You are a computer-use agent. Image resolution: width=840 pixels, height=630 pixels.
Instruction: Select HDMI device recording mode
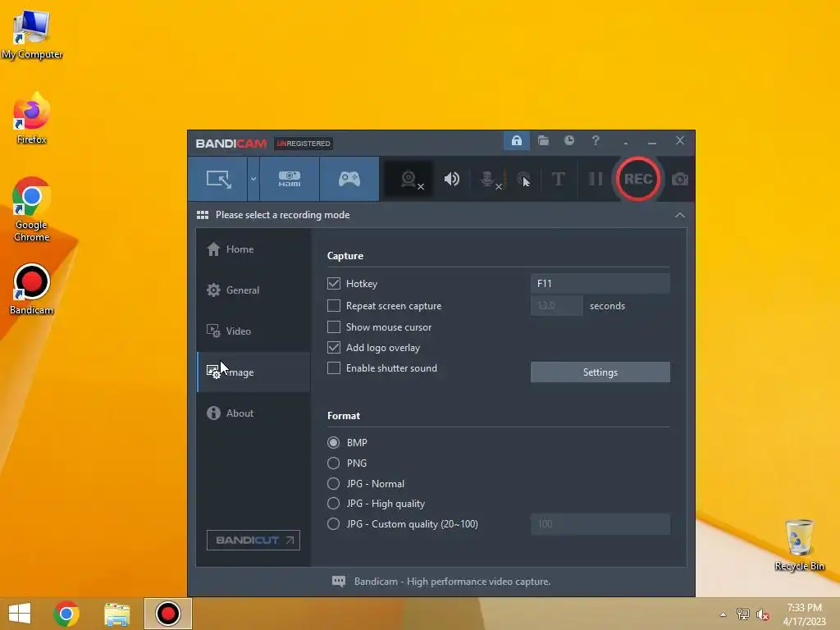[290, 179]
